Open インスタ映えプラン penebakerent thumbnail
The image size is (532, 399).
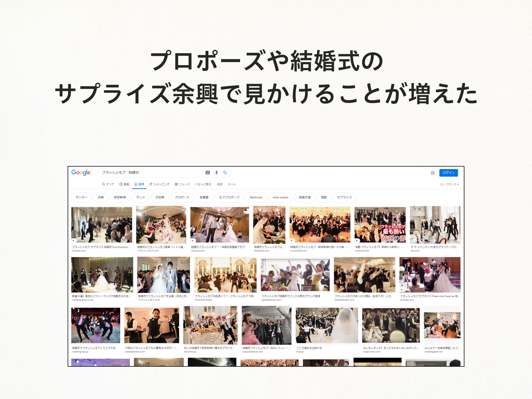coord(295,275)
